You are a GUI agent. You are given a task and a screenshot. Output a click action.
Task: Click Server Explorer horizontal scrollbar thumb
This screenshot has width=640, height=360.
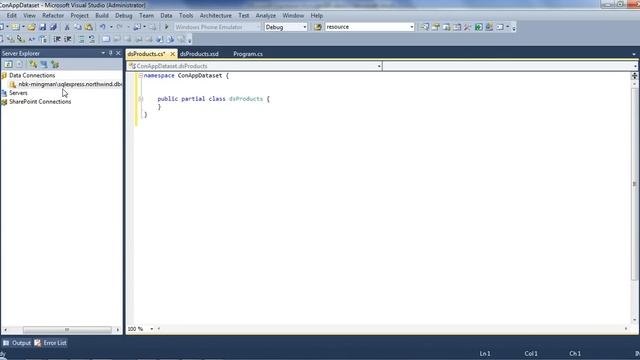[67, 330]
